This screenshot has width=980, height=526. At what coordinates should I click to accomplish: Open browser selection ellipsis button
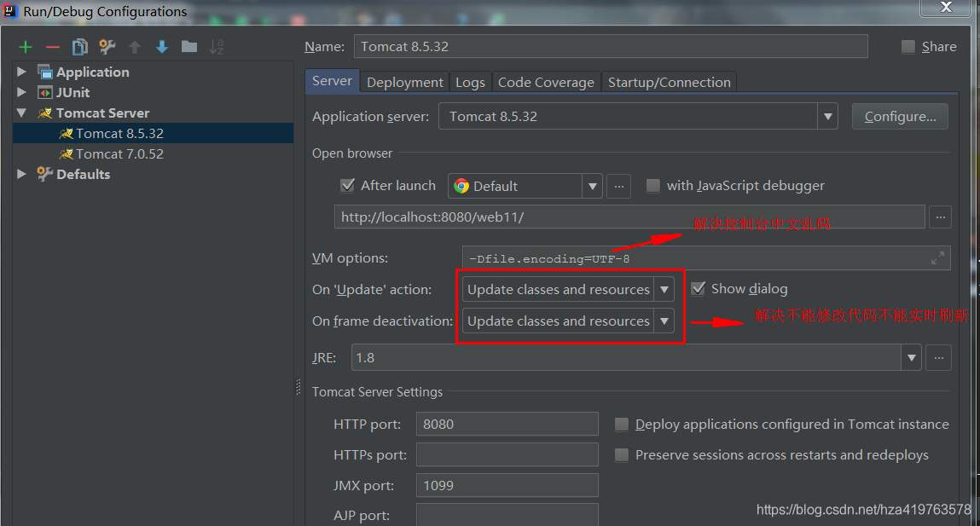[x=618, y=186]
